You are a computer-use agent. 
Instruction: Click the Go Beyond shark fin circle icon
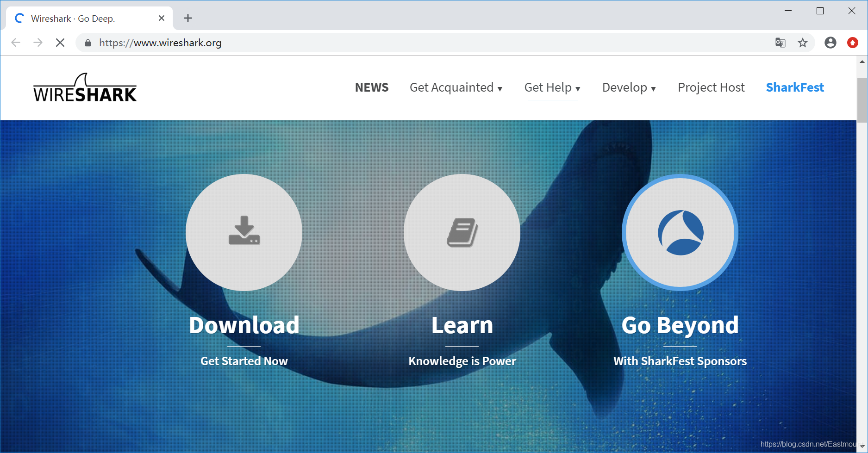[680, 232]
